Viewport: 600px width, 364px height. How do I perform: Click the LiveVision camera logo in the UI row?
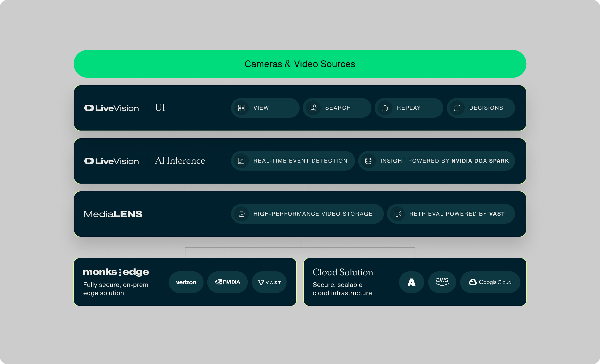90,108
